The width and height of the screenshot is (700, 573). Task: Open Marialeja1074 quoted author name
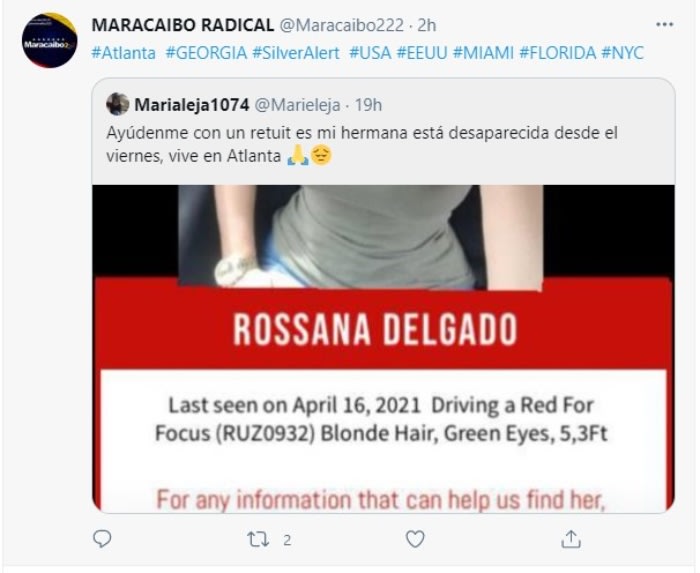click(x=192, y=105)
